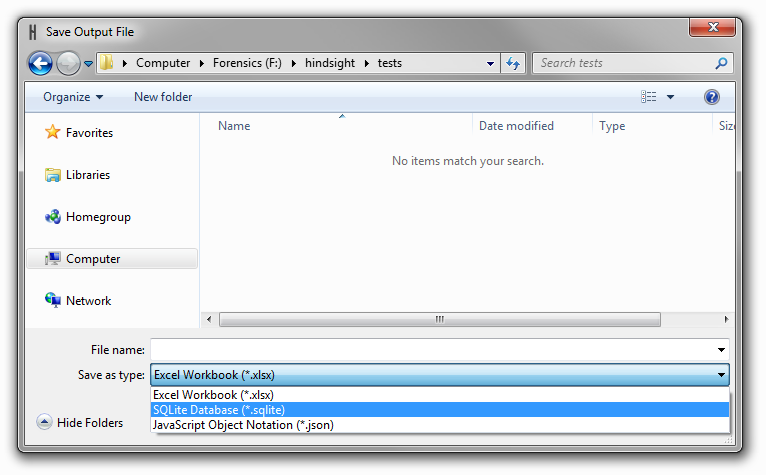Click the Forward navigation arrow

68,64
